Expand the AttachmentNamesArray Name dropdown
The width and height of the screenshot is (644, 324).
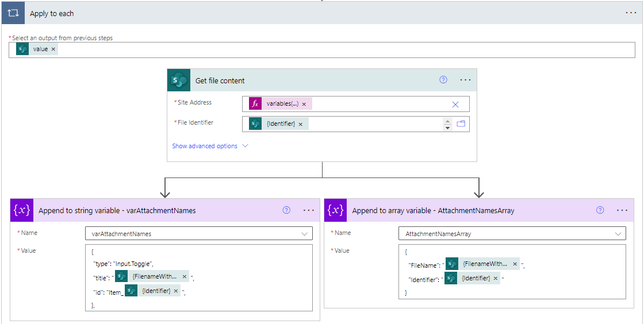click(618, 234)
